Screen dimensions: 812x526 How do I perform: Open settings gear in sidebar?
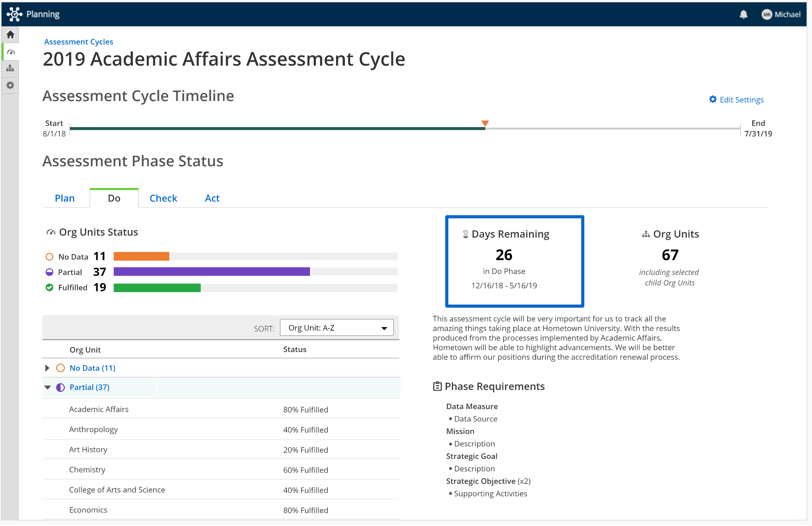point(10,85)
